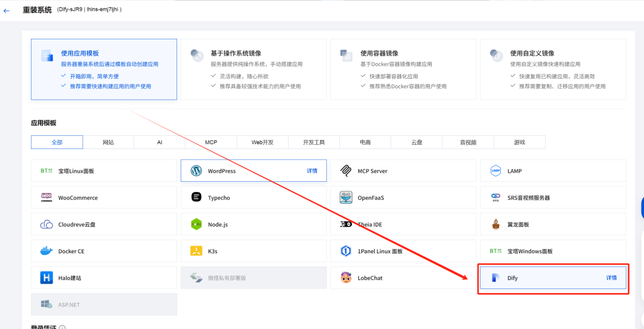Select the 使用应用模板 option title
The width and height of the screenshot is (644, 329).
coord(80,54)
